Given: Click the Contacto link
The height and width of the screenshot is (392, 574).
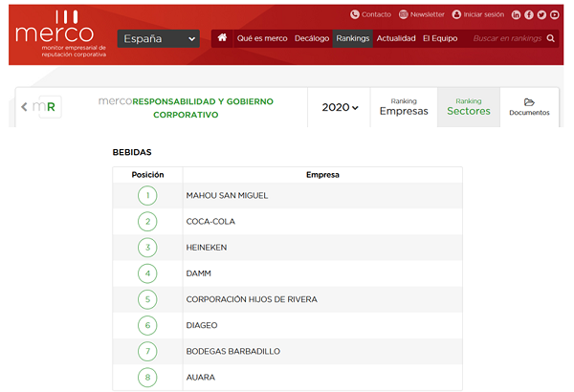Looking at the screenshot, I should click(376, 14).
